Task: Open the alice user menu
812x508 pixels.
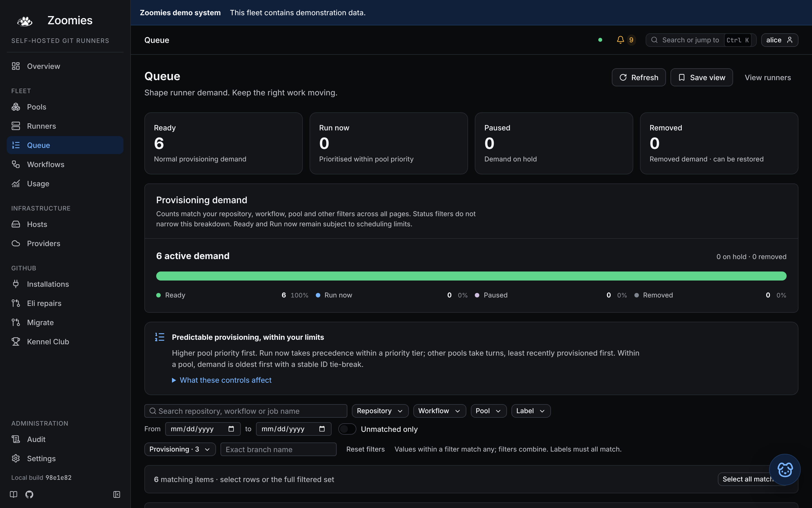Action: [x=780, y=40]
